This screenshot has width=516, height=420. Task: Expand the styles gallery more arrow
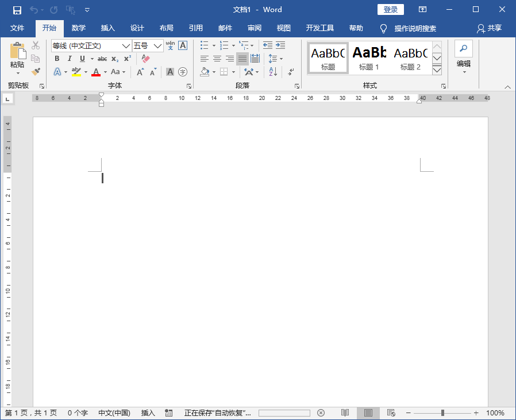tap(437, 70)
